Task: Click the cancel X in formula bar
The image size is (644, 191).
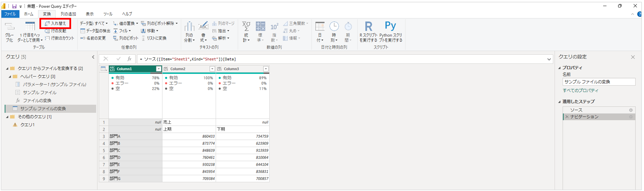Action: pyautogui.click(x=106, y=59)
